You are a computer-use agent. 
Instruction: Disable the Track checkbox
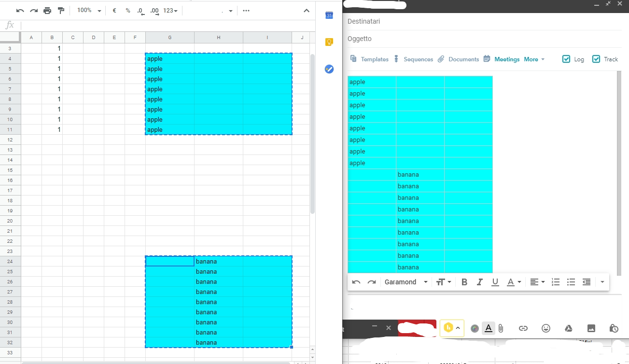[x=596, y=59]
